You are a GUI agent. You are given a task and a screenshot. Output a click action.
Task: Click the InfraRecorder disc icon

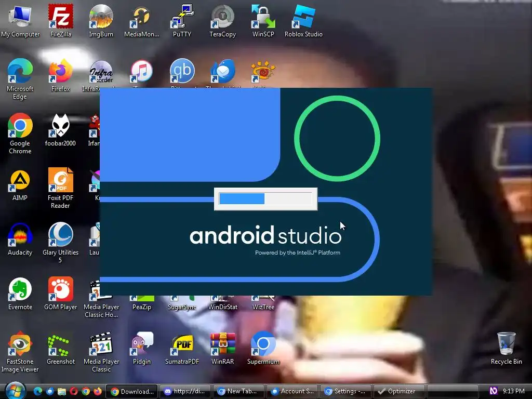click(x=101, y=72)
